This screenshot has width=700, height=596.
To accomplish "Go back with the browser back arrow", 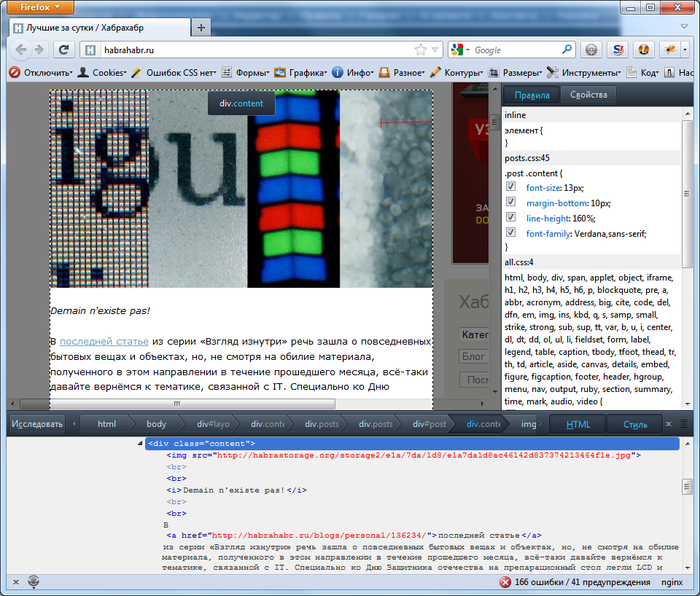I will point(20,50).
